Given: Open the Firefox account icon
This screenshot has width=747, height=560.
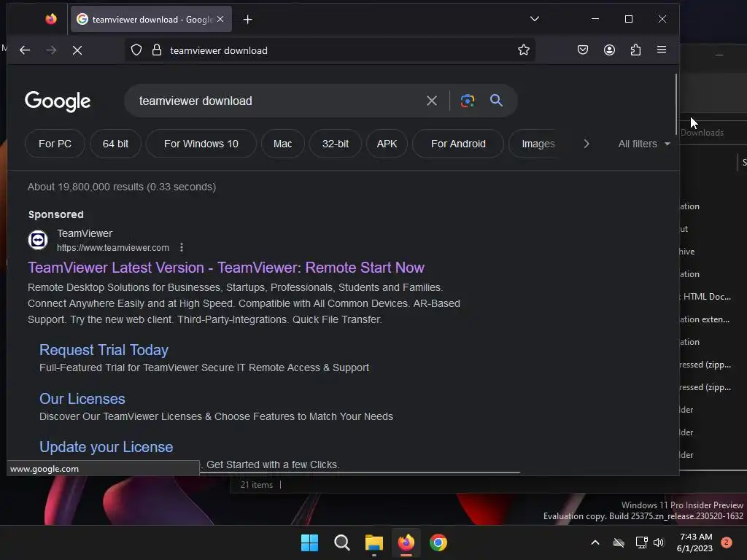Looking at the screenshot, I should [x=609, y=50].
